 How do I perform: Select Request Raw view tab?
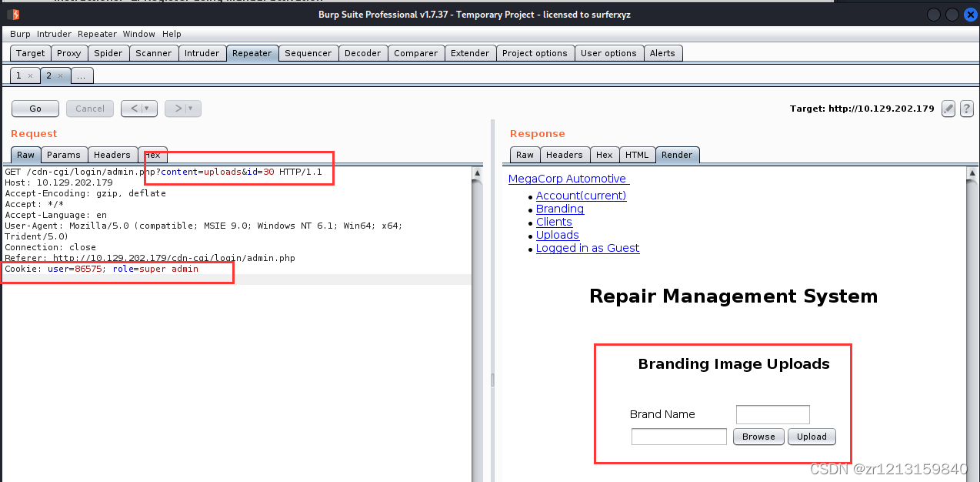click(x=26, y=155)
